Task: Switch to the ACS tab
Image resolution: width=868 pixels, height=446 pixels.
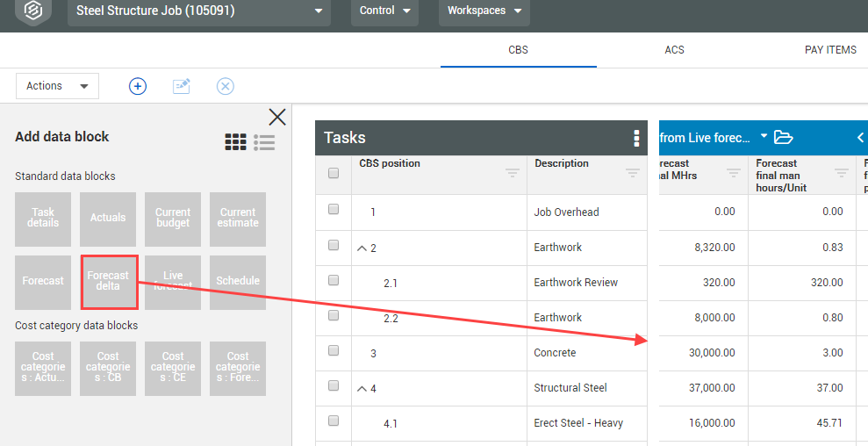Action: [x=674, y=50]
